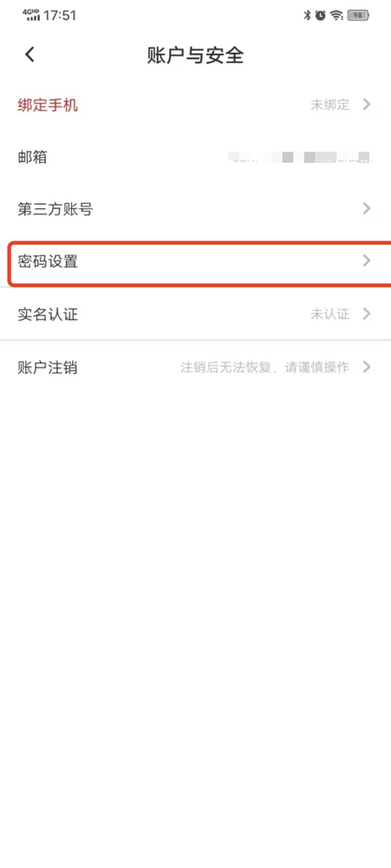Tap the battery indicator in the status bar
Viewport: 391px width, 868px height.
click(358, 16)
